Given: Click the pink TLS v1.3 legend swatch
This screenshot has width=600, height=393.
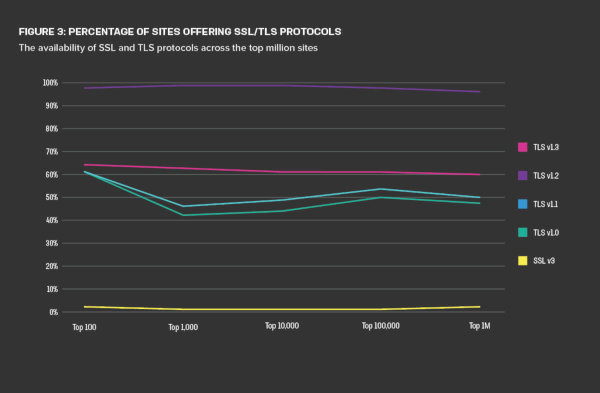Looking at the screenshot, I should pos(522,147).
